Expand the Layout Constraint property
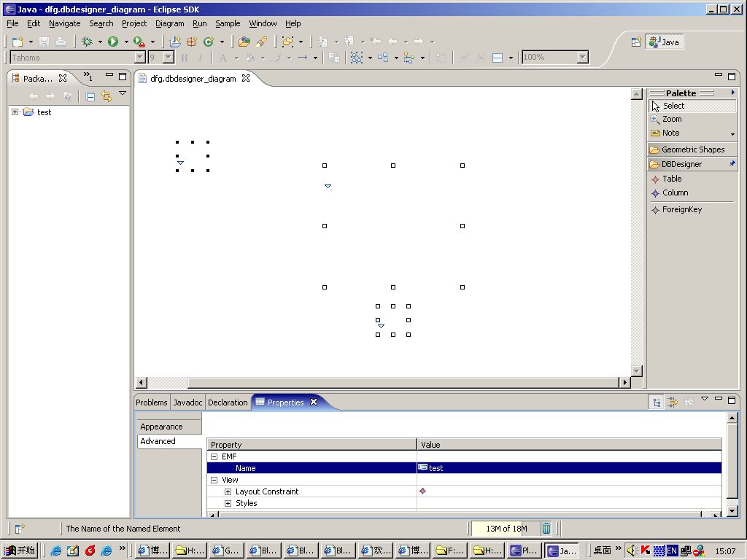Image resolution: width=747 pixels, height=560 pixels. tap(228, 491)
